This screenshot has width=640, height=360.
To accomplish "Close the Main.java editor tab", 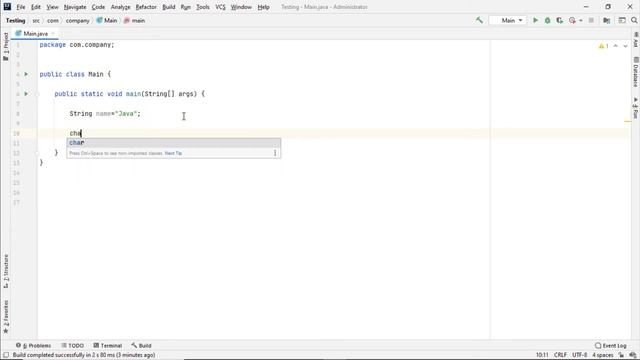I will tap(53, 33).
